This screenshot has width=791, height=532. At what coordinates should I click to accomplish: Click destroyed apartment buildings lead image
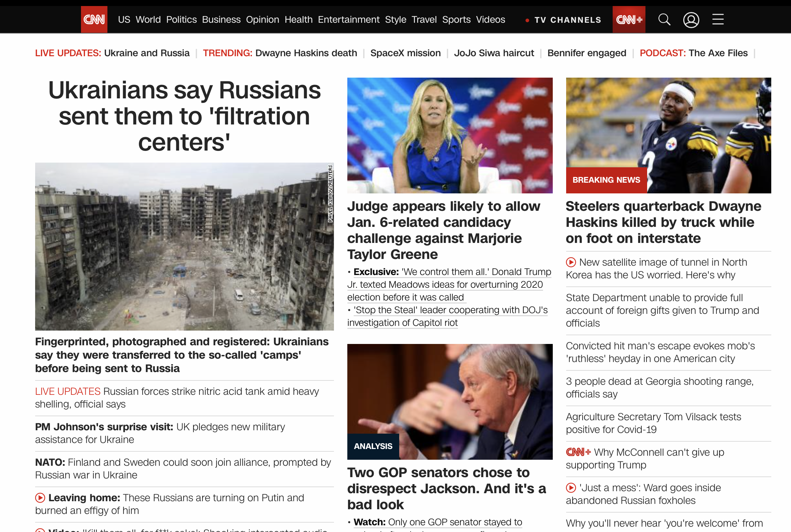pos(184,246)
